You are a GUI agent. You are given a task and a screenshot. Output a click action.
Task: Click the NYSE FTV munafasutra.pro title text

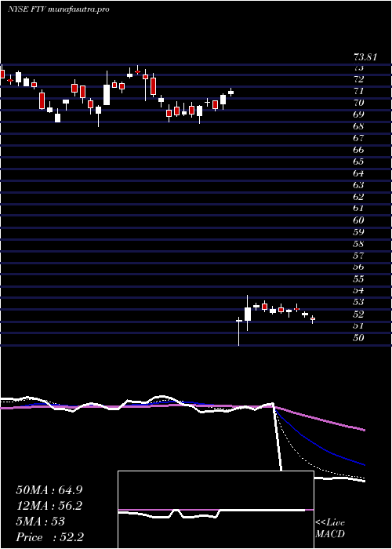pyautogui.click(x=59, y=9)
